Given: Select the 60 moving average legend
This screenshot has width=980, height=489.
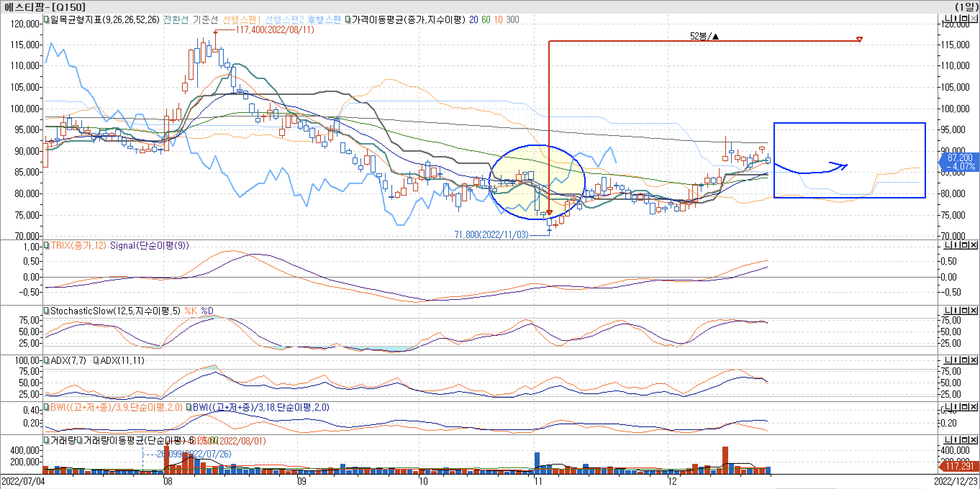Looking at the screenshot, I should point(486,19).
